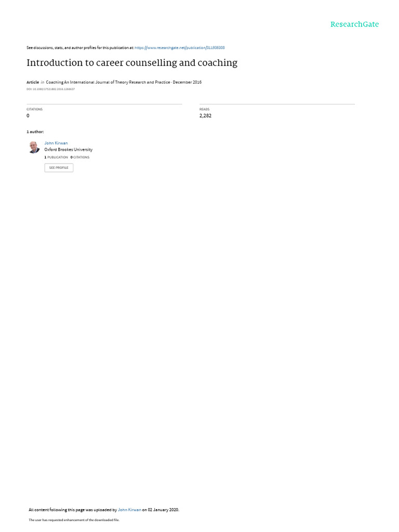The width and height of the screenshot is (399, 532).
Task: Click the 0 CITATIONS stat under author
Action: (x=79, y=157)
